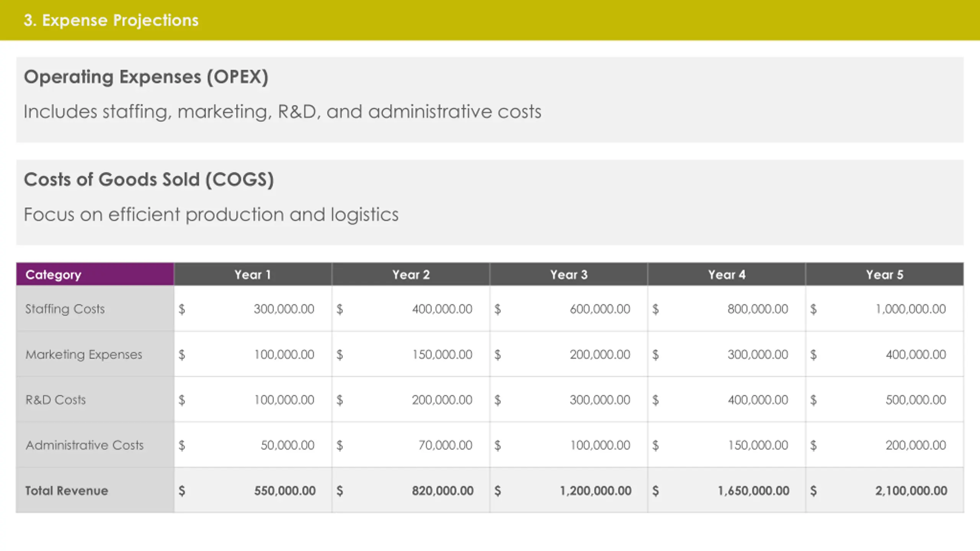This screenshot has width=980, height=551.
Task: Select the Total Revenue Year 2 value 820,000.00
Action: [443, 491]
